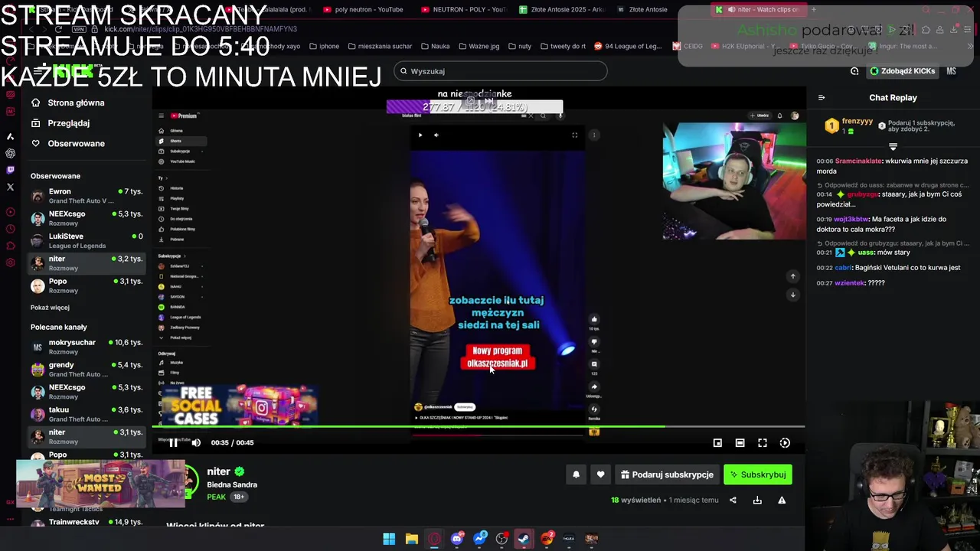Mute the clip using the speaker icon

click(196, 442)
